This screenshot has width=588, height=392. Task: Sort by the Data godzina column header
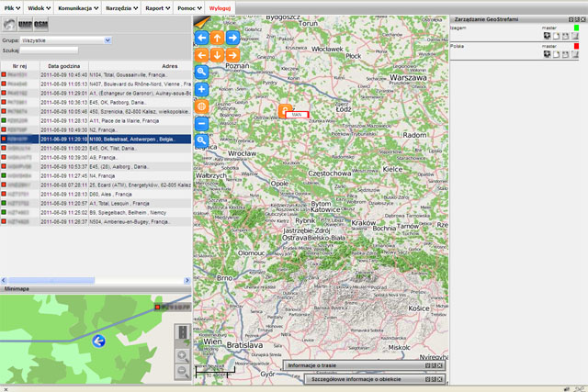point(63,66)
